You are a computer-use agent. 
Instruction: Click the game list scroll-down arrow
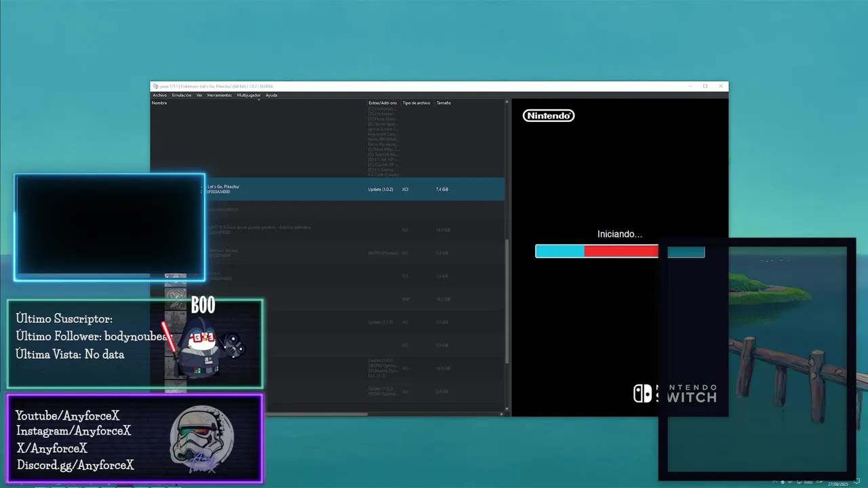(x=507, y=408)
